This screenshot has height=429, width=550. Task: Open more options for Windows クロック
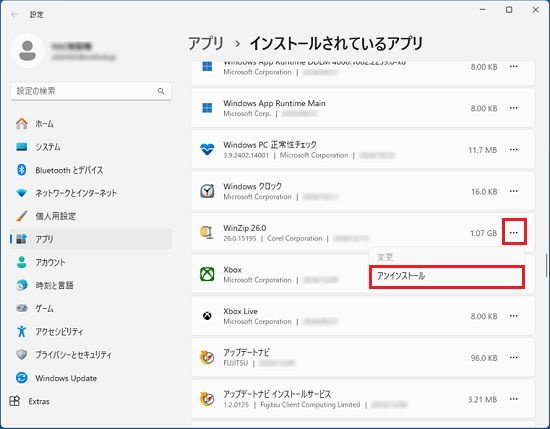[x=514, y=191]
